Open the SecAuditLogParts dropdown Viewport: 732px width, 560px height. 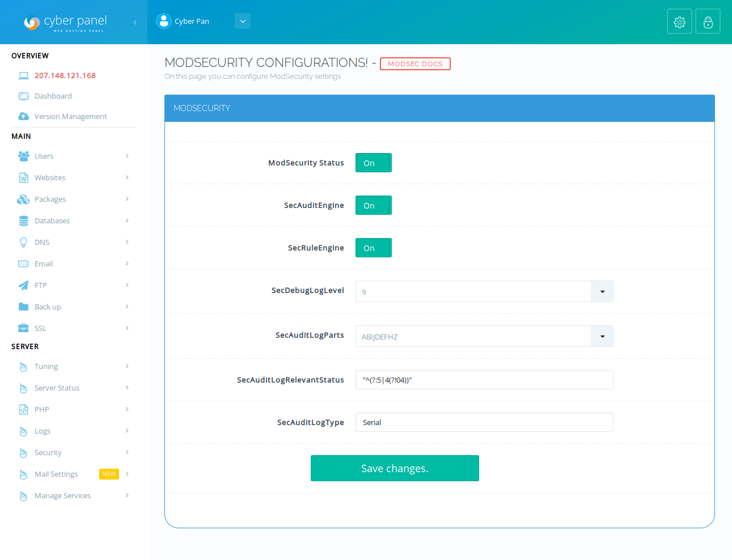click(484, 336)
